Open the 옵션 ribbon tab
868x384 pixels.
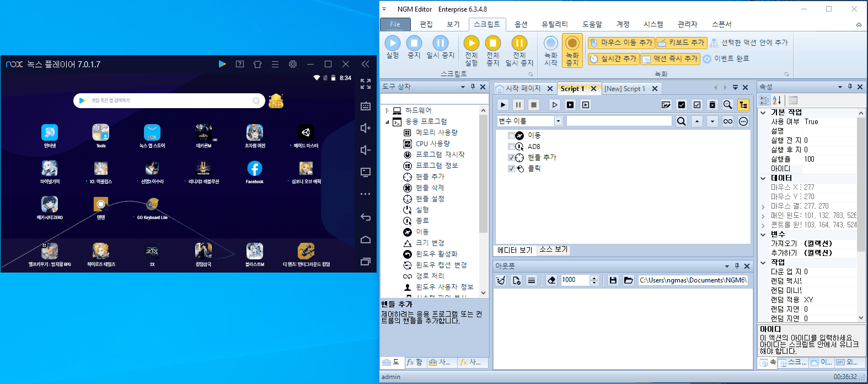521,24
